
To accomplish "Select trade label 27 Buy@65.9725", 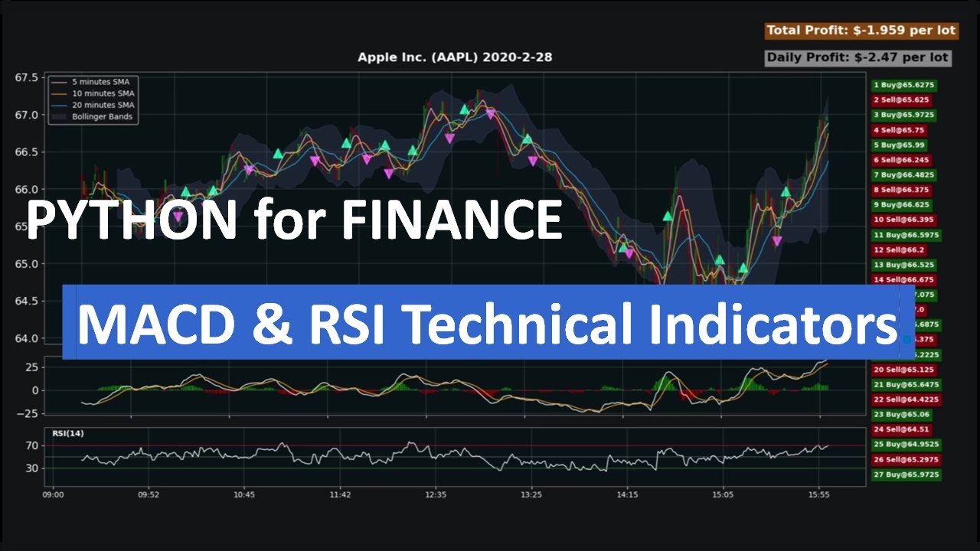I will (906, 474).
